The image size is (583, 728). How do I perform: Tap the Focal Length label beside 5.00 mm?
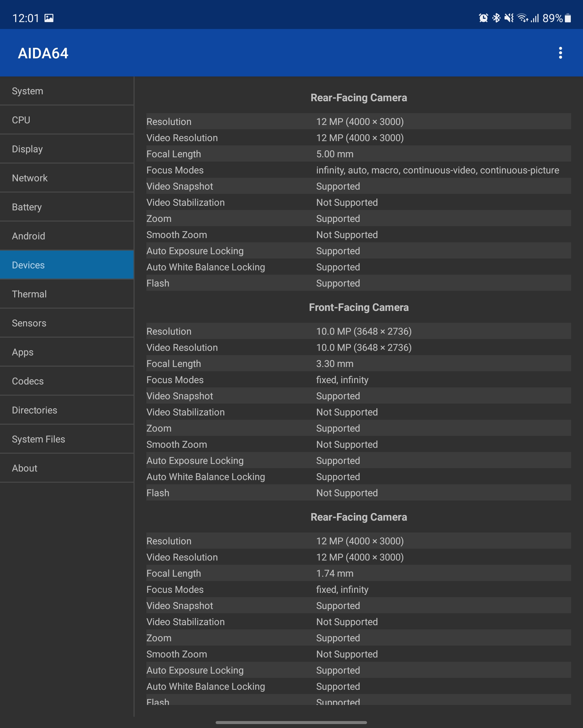[174, 154]
